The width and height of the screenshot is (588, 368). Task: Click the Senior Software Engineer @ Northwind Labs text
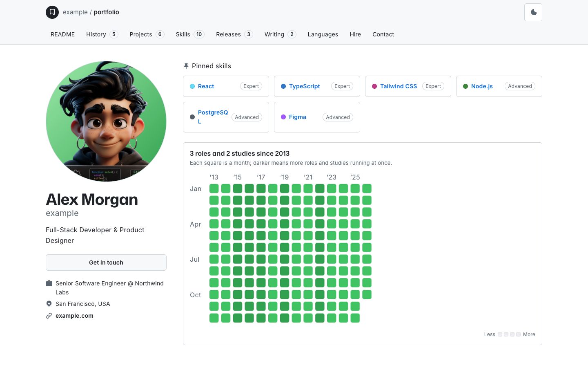109,288
